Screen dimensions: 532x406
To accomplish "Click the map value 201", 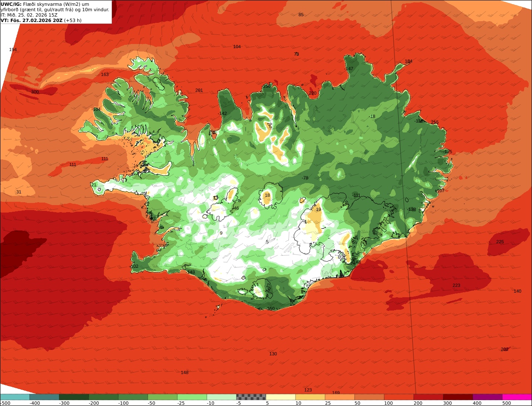I will coord(199,90).
